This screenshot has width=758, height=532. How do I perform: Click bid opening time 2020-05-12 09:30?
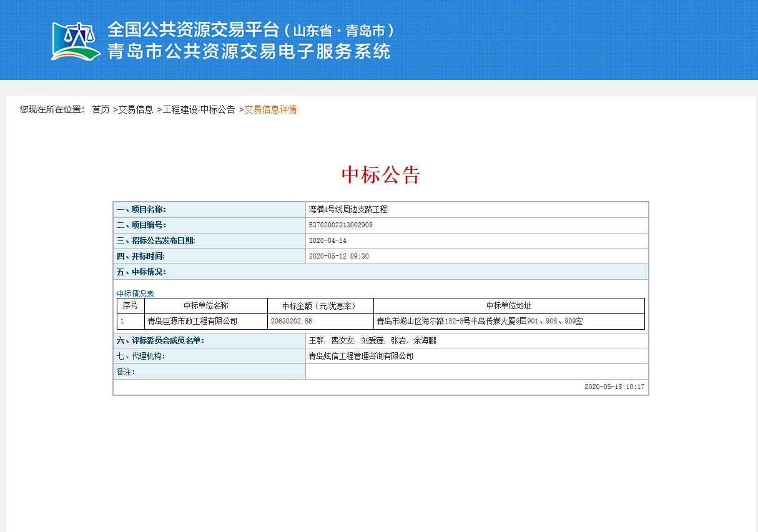pyautogui.click(x=338, y=256)
